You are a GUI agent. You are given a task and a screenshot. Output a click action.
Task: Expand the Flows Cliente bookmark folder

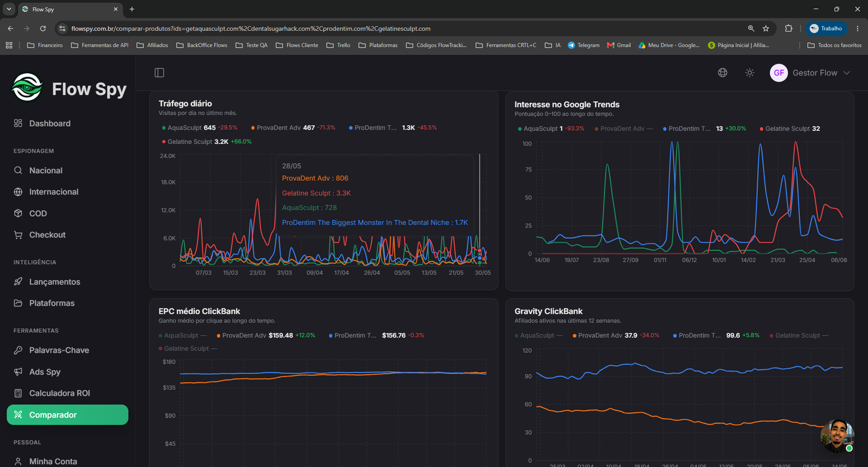[x=297, y=45]
